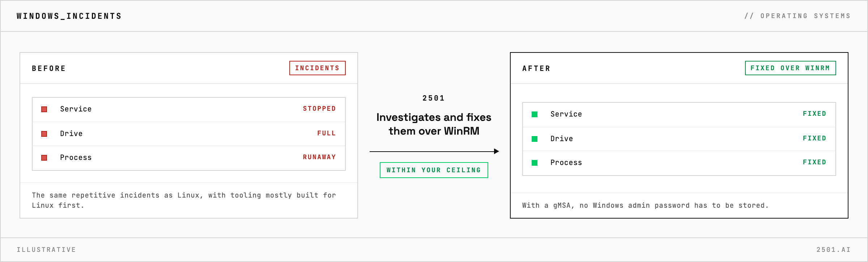The image size is (868, 262).
Task: Click the STOPPED status label
Action: tap(319, 109)
